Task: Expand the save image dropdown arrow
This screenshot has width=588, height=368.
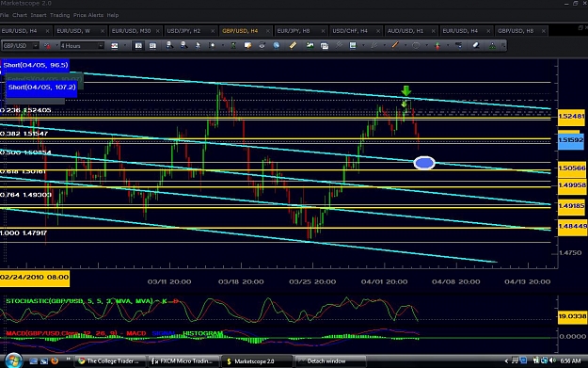Action: coord(363,45)
